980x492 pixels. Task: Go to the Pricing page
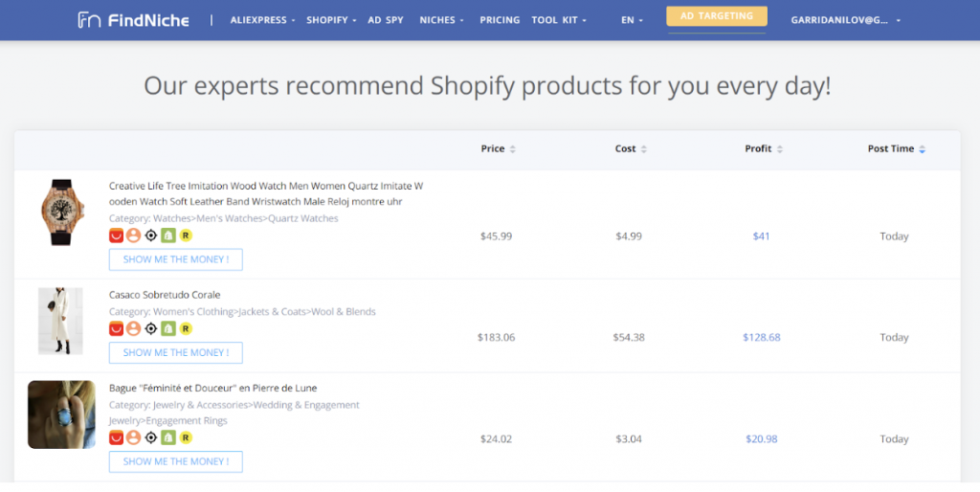point(500,20)
